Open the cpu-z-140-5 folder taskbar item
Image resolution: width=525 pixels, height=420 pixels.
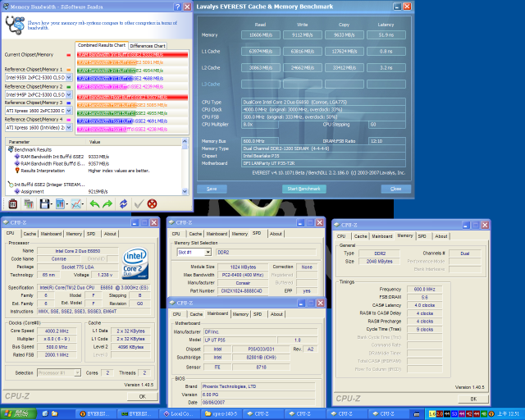coord(221,414)
